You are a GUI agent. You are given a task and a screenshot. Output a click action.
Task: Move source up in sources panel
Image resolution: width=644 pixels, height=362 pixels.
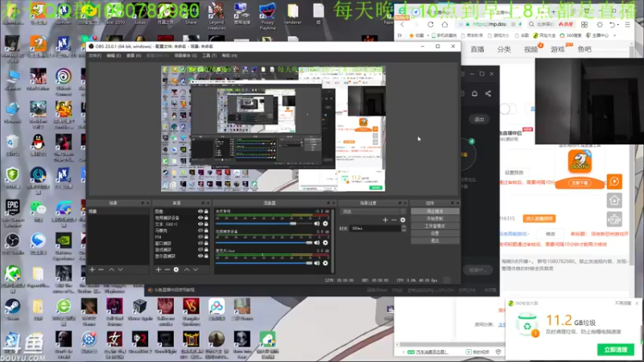tap(187, 269)
